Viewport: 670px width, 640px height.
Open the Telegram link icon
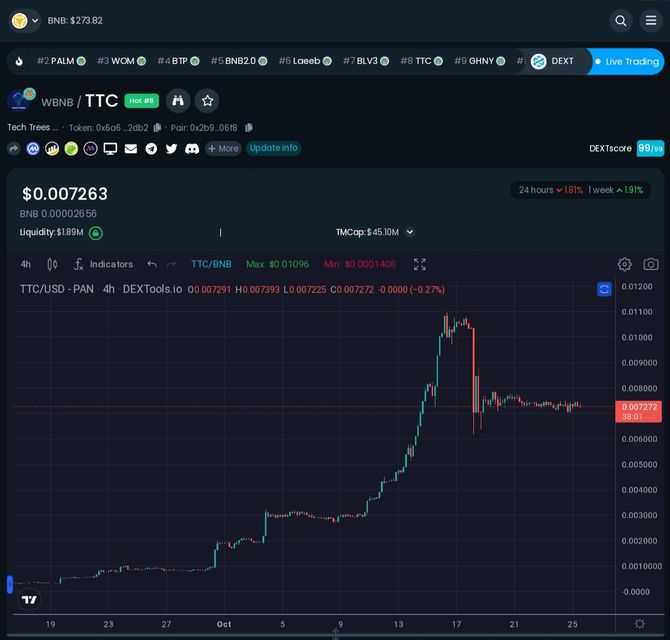pyautogui.click(x=151, y=149)
